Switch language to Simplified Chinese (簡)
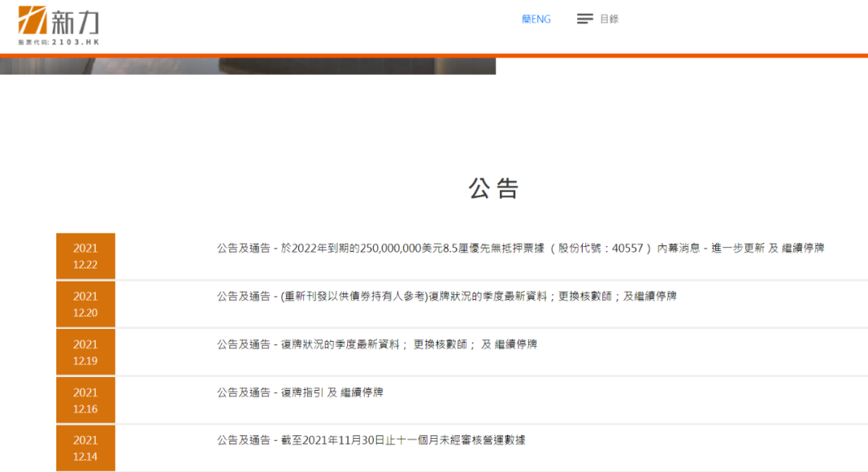Image resolution: width=868 pixels, height=472 pixels. (x=526, y=19)
